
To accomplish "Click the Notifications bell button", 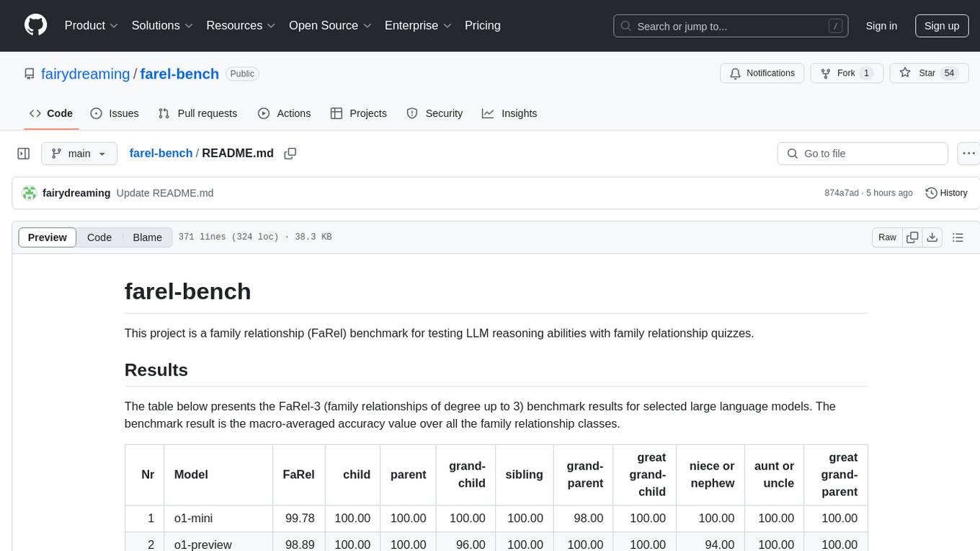I will (762, 74).
